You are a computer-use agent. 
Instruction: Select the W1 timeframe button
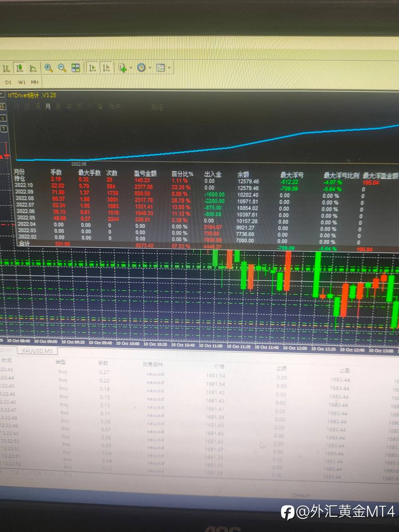(x=22, y=82)
